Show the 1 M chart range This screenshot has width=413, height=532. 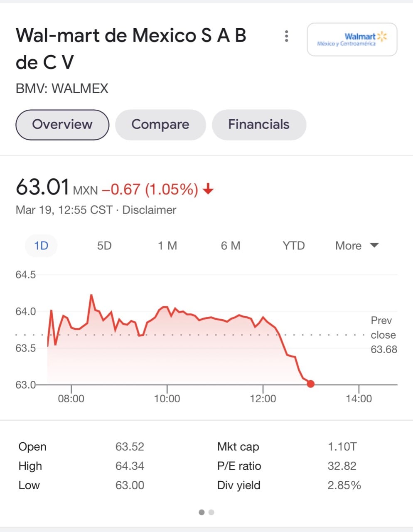pyautogui.click(x=167, y=246)
